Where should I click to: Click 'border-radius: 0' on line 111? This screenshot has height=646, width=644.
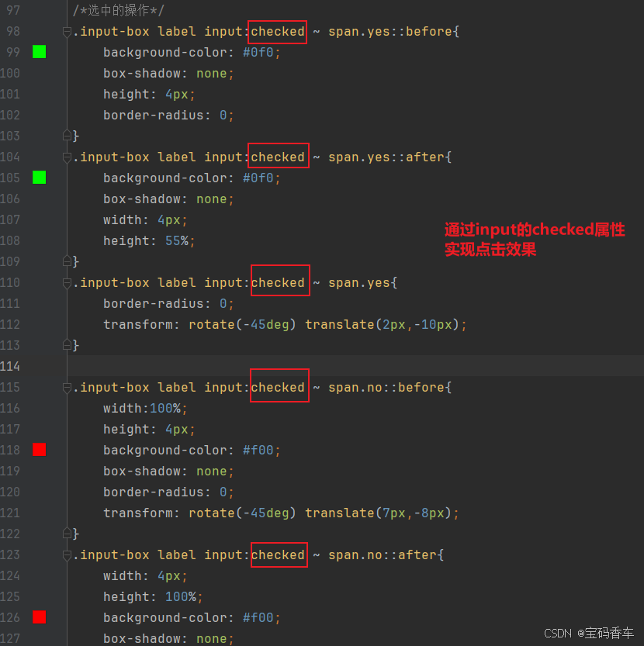pyautogui.click(x=165, y=304)
